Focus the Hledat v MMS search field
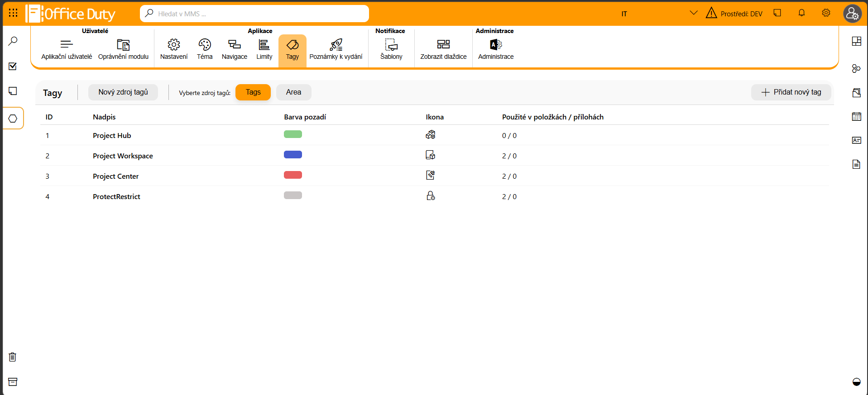 coord(254,14)
